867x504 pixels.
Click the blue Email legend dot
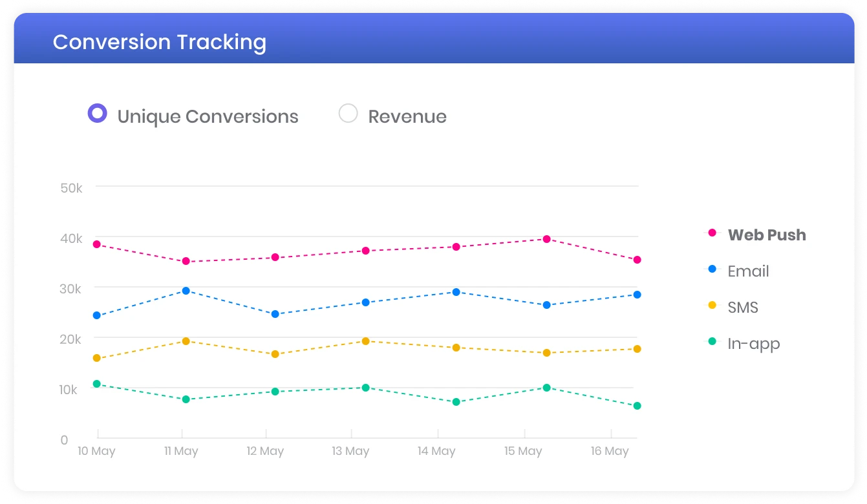pyautogui.click(x=712, y=269)
